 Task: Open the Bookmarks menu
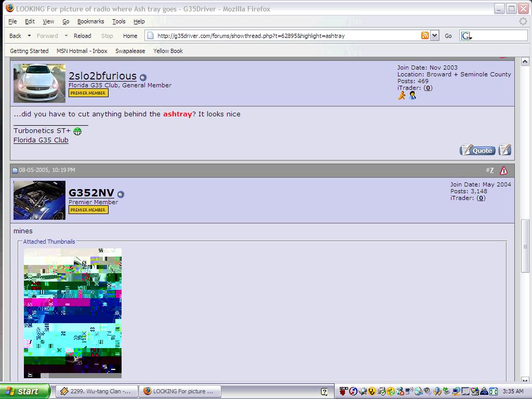click(90, 21)
